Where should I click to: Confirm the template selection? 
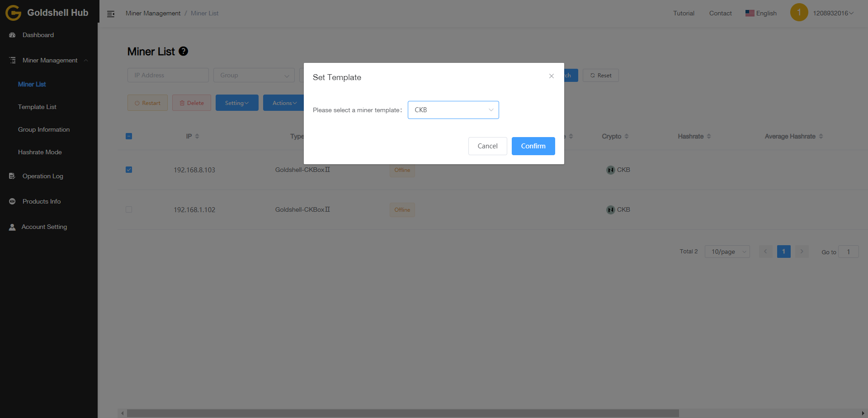[x=533, y=146]
